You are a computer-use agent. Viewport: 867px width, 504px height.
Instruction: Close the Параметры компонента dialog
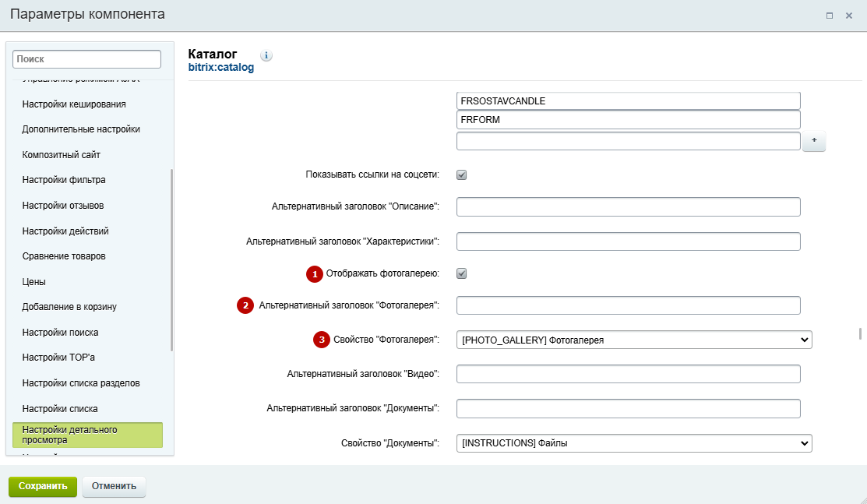[x=849, y=16]
